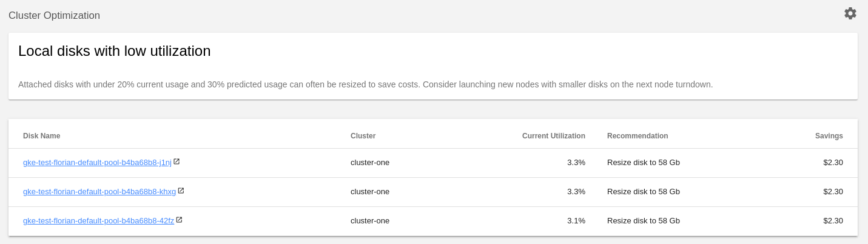Select the Cluster column header
The height and width of the screenshot is (244, 868).
[363, 136]
